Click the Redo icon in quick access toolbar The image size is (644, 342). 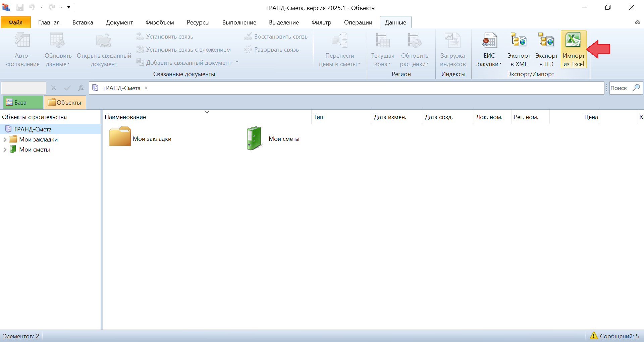point(52,7)
